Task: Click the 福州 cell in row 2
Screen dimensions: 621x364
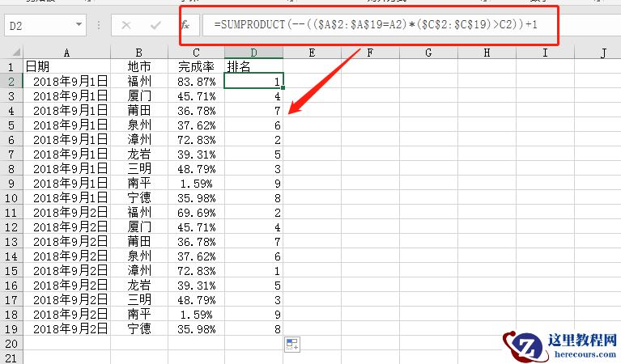Action: tap(139, 81)
